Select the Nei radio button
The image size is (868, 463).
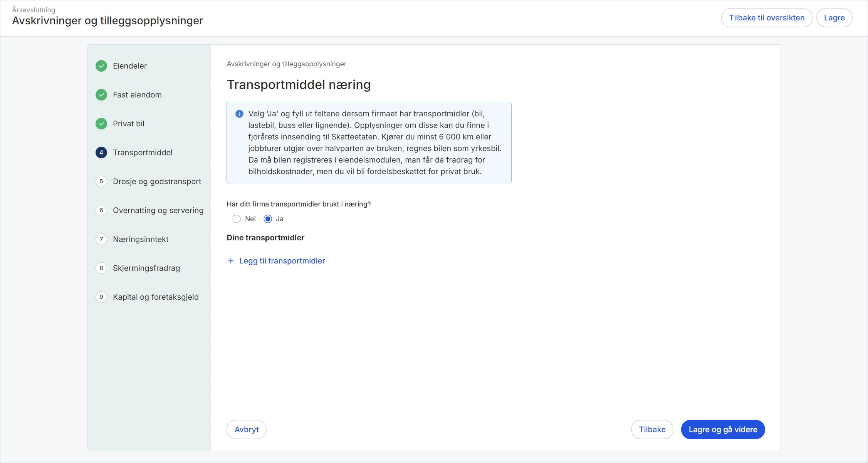(237, 219)
